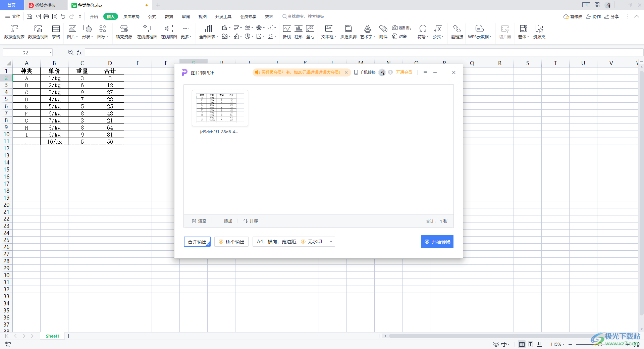
Task: Open the Review (审阅) ribbon tab
Action: [186, 16]
